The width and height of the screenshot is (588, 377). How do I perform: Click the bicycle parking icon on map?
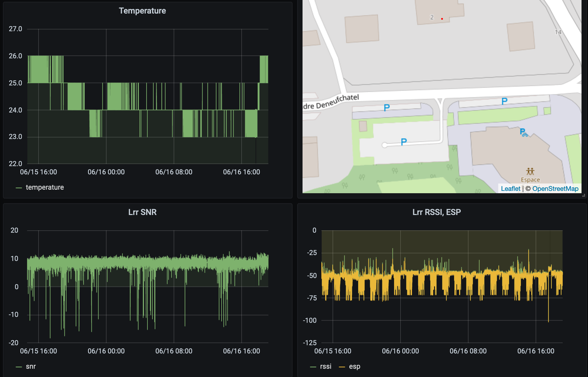[x=524, y=133]
